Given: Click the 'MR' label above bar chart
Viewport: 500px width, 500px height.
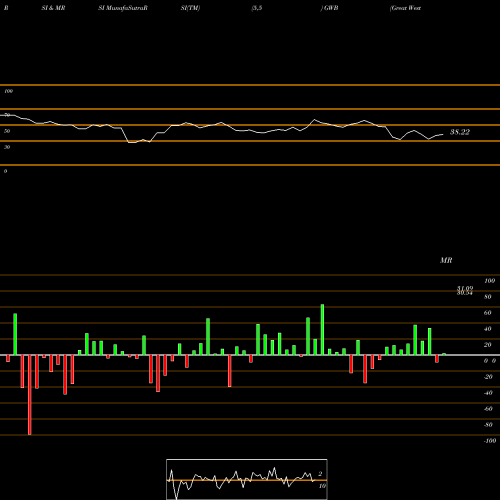Looking at the screenshot, I should (446, 260).
